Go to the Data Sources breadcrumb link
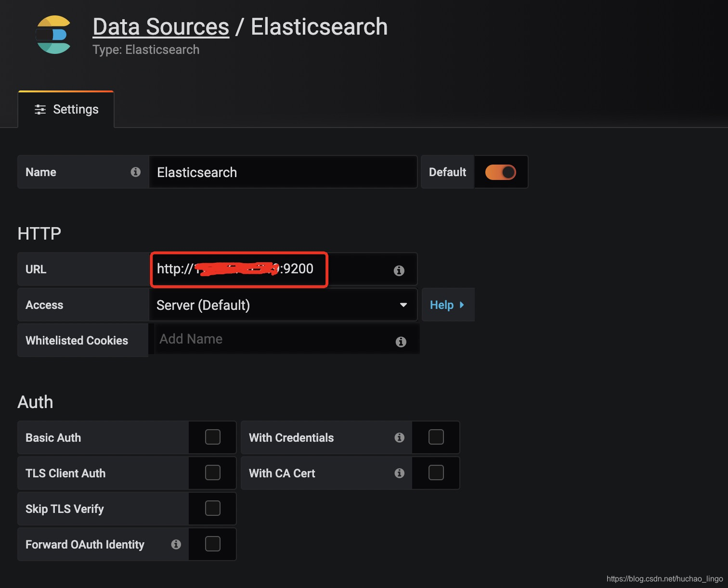Viewport: 728px width, 588px height. click(161, 27)
